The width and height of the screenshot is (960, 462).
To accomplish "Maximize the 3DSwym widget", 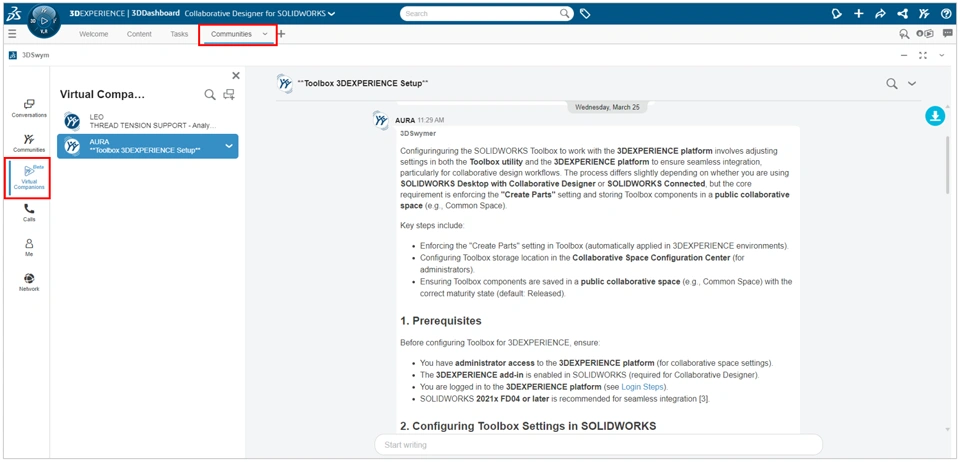I will tap(923, 55).
